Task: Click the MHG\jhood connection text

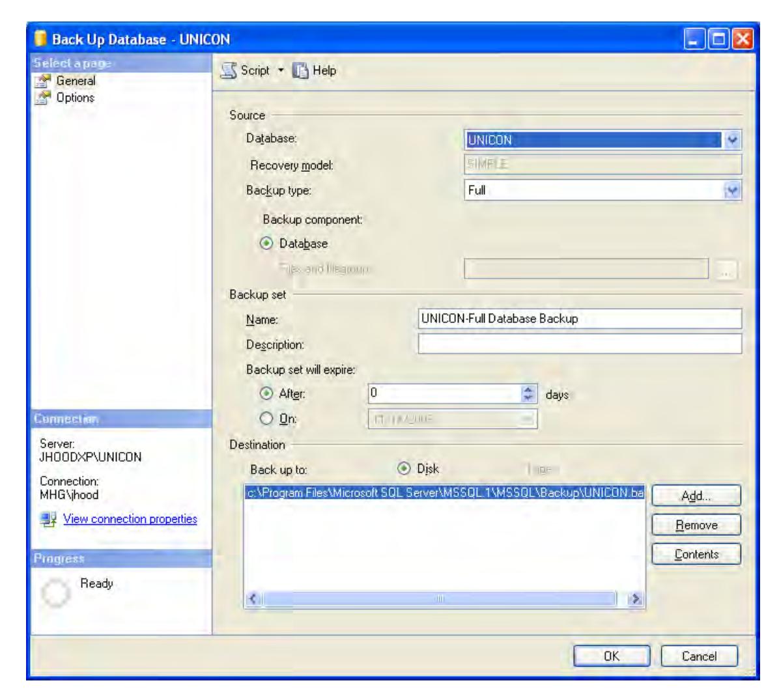Action: pyautogui.click(x=69, y=495)
